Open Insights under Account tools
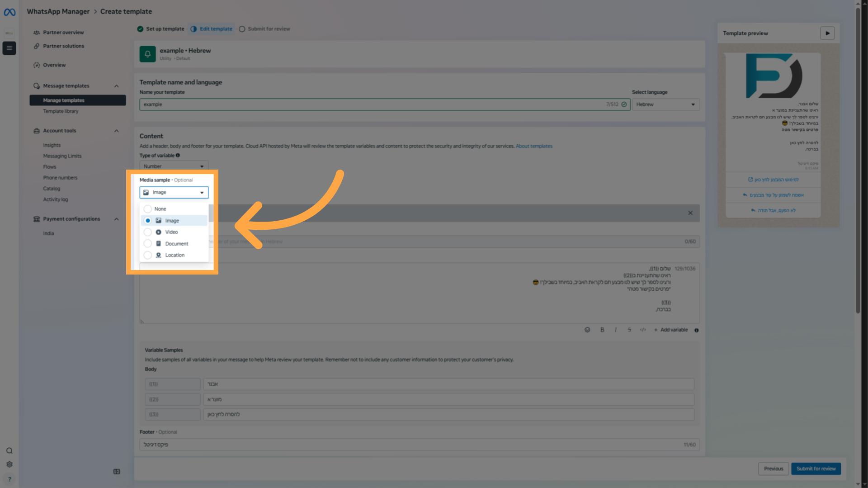The image size is (868, 488). (x=52, y=145)
